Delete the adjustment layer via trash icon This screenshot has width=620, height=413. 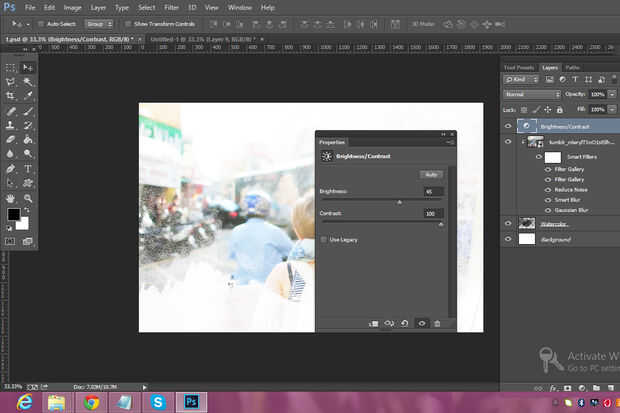click(437, 323)
